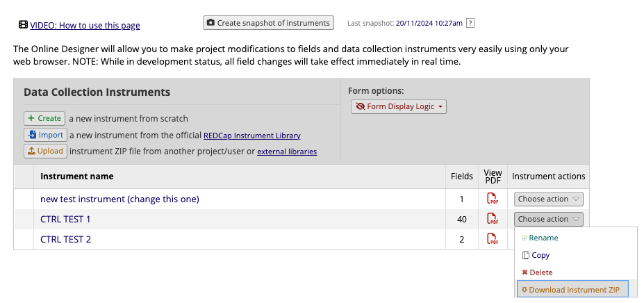
Task: Choose Copy in the action menu
Action: click(x=540, y=255)
